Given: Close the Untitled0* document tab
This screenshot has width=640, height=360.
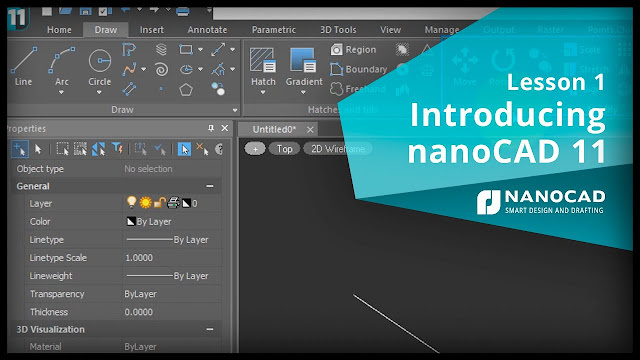Looking at the screenshot, I should [x=310, y=130].
